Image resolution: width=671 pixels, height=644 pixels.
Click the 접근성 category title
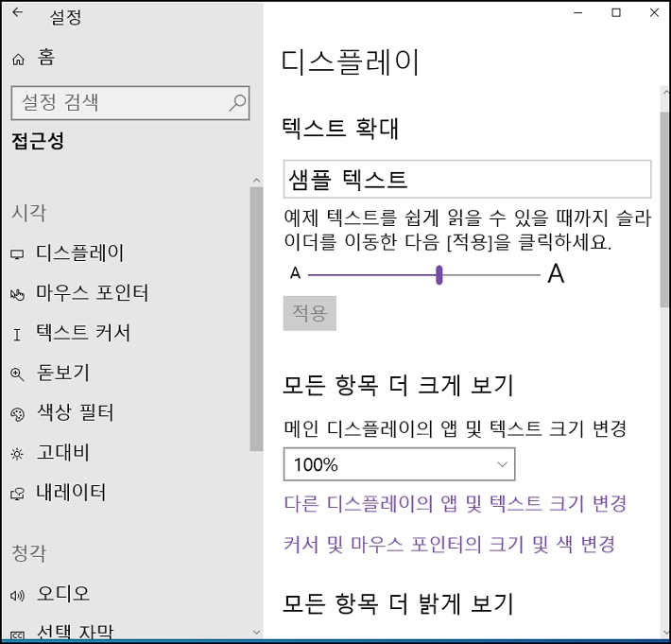tap(38, 141)
